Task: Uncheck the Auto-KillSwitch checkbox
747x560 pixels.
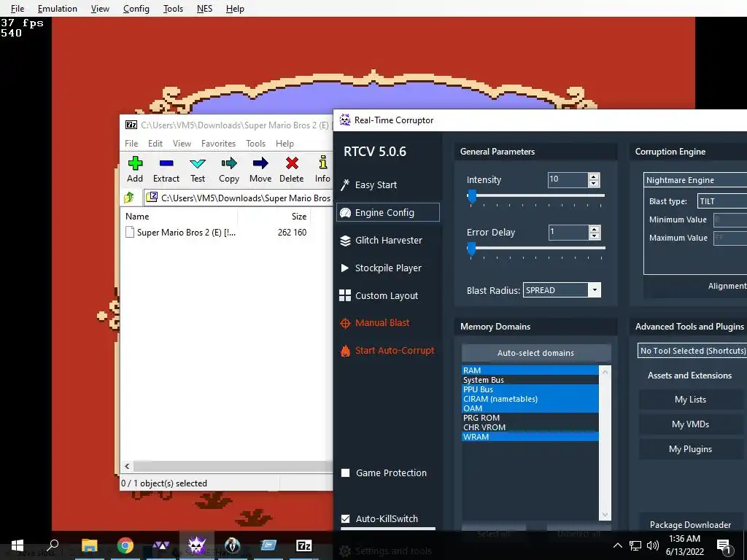Action: tap(346, 518)
